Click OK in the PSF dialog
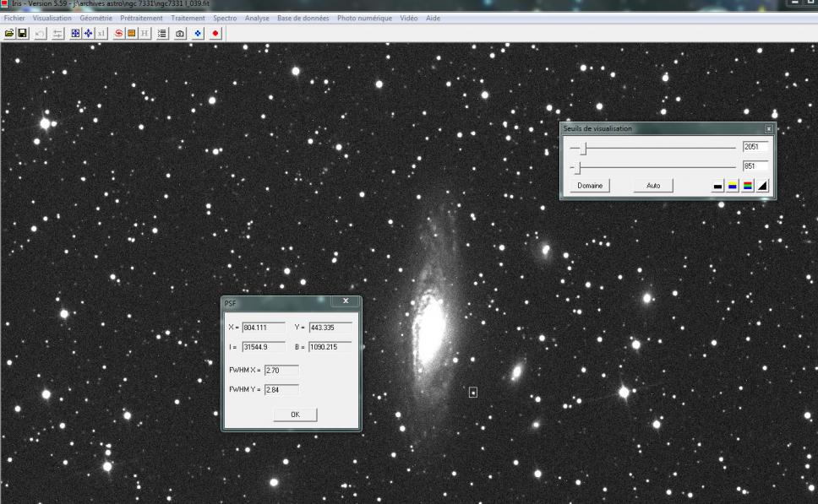This screenshot has height=504, width=818. point(295,415)
